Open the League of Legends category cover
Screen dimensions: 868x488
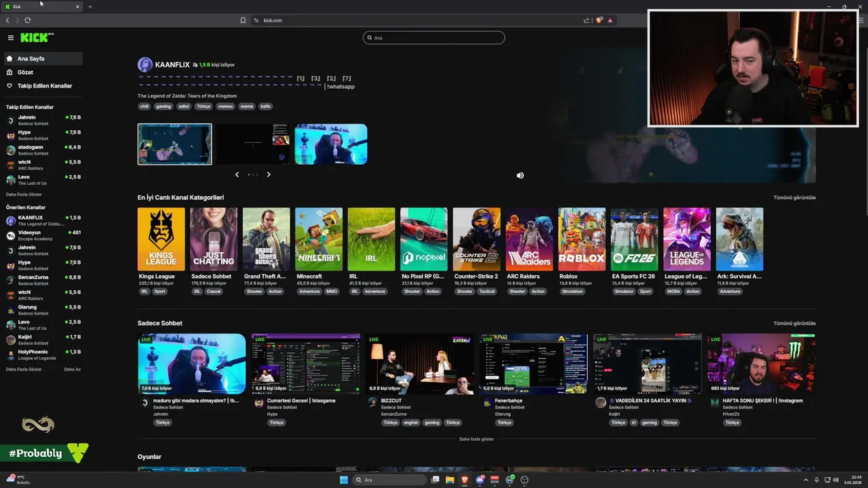(x=687, y=239)
